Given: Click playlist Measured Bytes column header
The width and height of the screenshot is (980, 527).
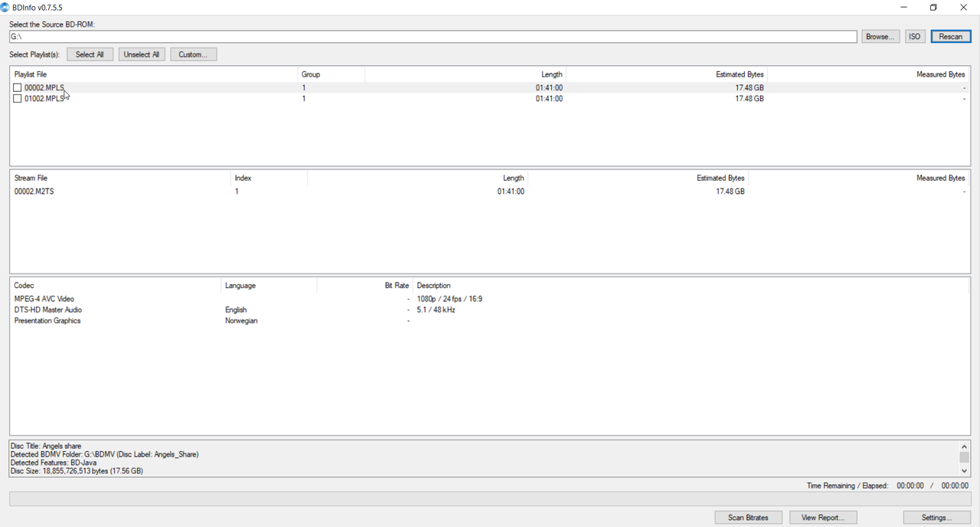Looking at the screenshot, I should coord(868,74).
